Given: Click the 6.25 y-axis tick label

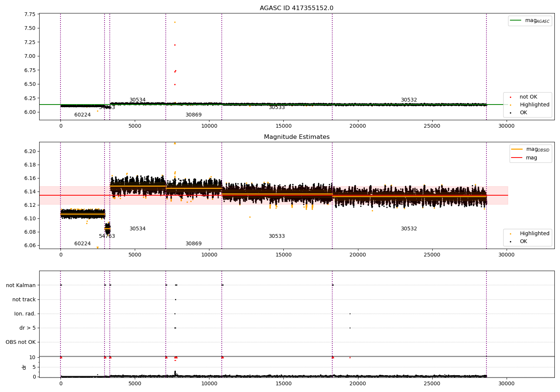Looking at the screenshot, I should [x=29, y=98].
